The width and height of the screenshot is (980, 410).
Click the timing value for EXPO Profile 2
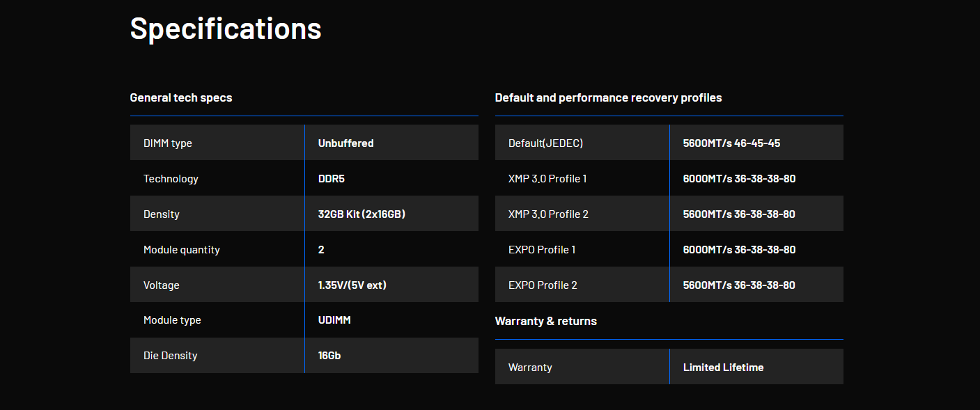[739, 285]
